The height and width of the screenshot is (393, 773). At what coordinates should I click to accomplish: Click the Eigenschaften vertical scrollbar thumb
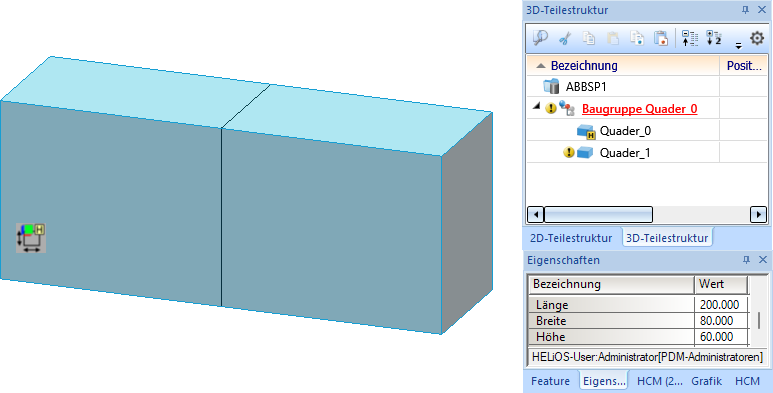(759, 321)
